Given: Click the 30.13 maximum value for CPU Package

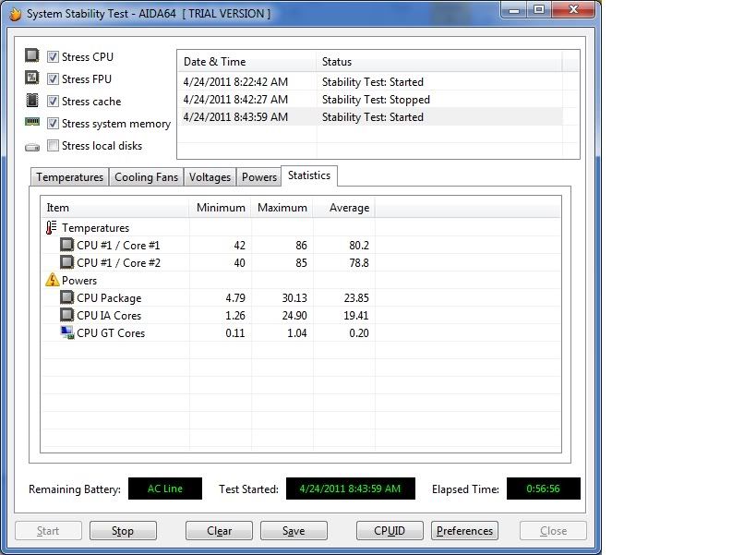Looking at the screenshot, I should point(294,298).
